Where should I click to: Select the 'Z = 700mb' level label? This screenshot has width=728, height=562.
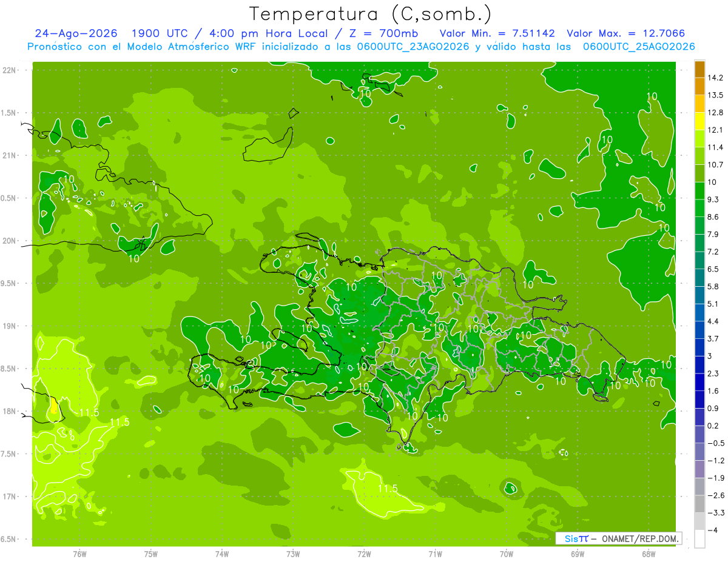click(x=383, y=33)
